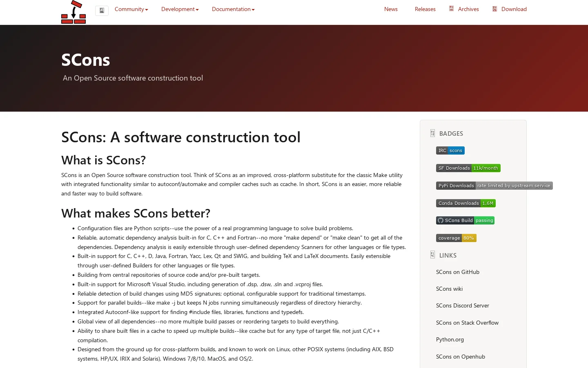Open the SCons on Openhub link
The width and height of the screenshot is (588, 368).
click(461, 357)
